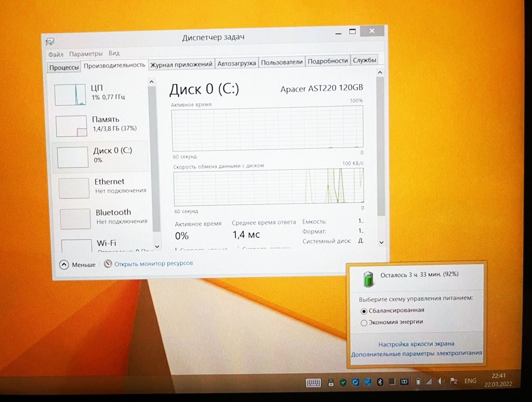Open the Файл menu
This screenshot has height=402, width=532.
[x=56, y=54]
